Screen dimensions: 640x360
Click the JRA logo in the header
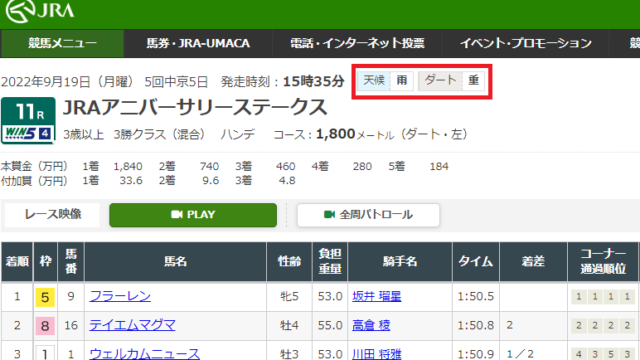pyautogui.click(x=40, y=11)
